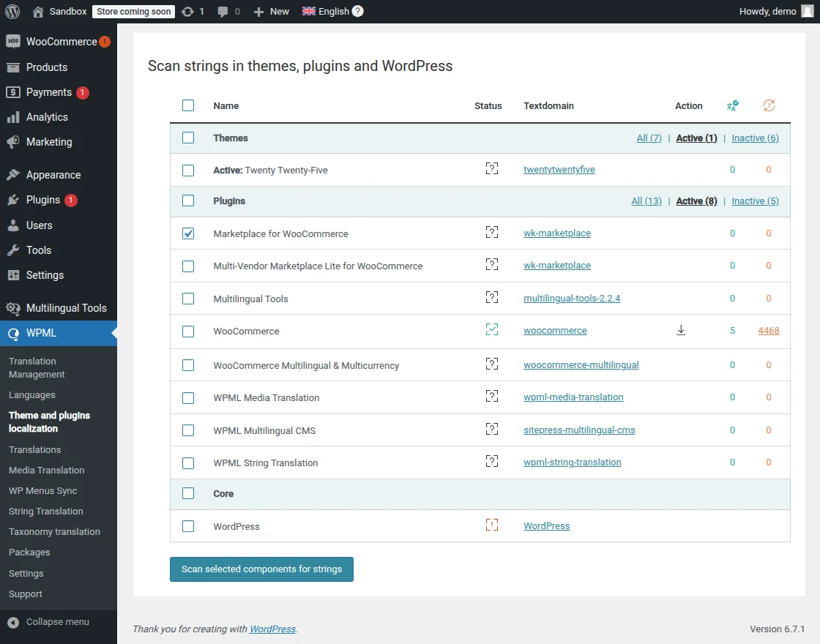Click the help question mark next to English
Screen dimensions: 820x644
coord(357,11)
